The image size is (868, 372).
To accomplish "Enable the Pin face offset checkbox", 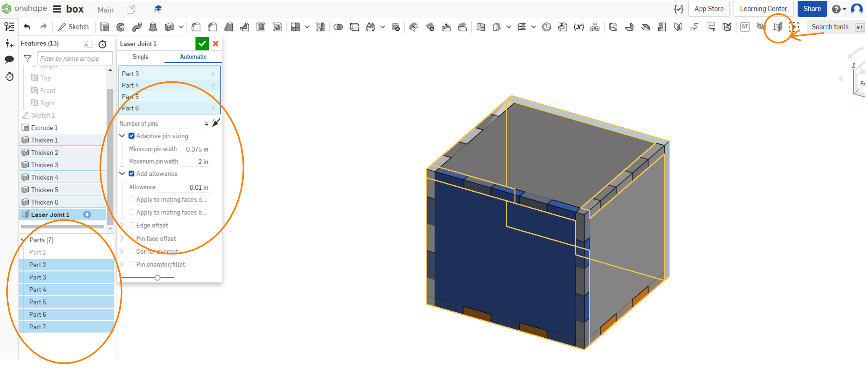I will (x=131, y=238).
